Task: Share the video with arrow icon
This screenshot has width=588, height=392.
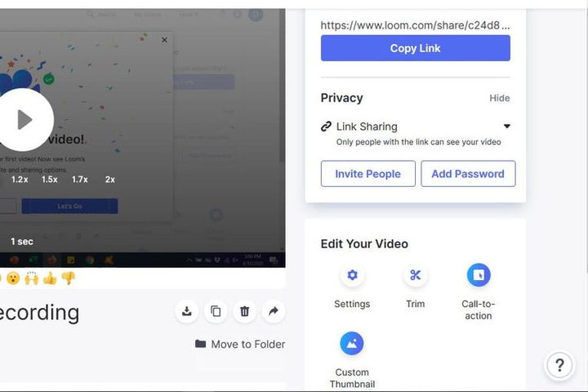Action: pyautogui.click(x=274, y=311)
